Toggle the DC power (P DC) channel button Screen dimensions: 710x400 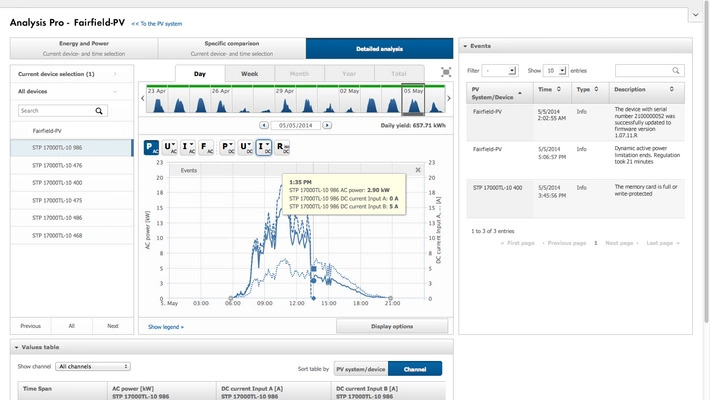tap(227, 147)
